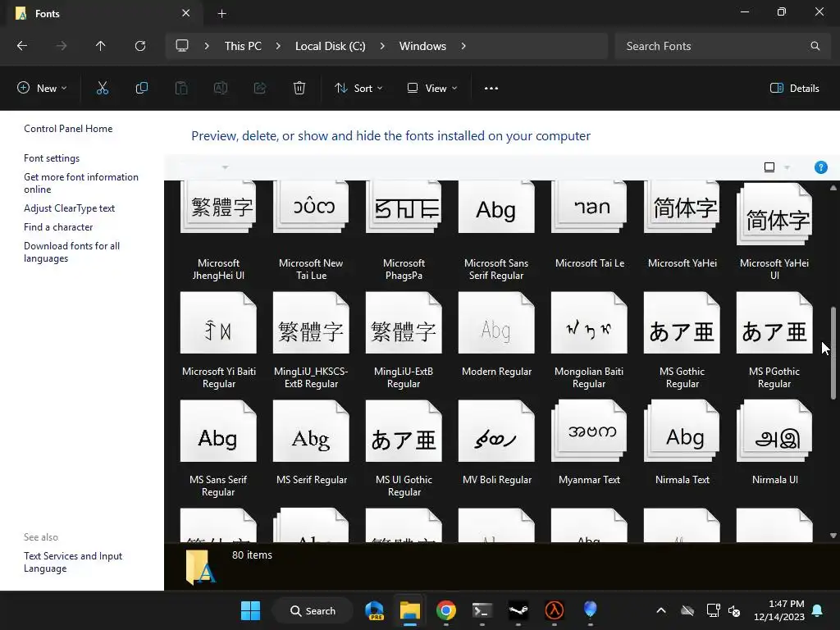
Task: Click the PC monitor icon in address bar
Action: point(182,46)
